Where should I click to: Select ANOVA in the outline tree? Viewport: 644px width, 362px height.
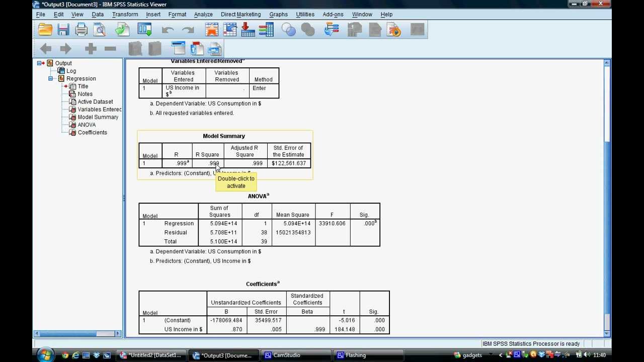pyautogui.click(x=87, y=125)
